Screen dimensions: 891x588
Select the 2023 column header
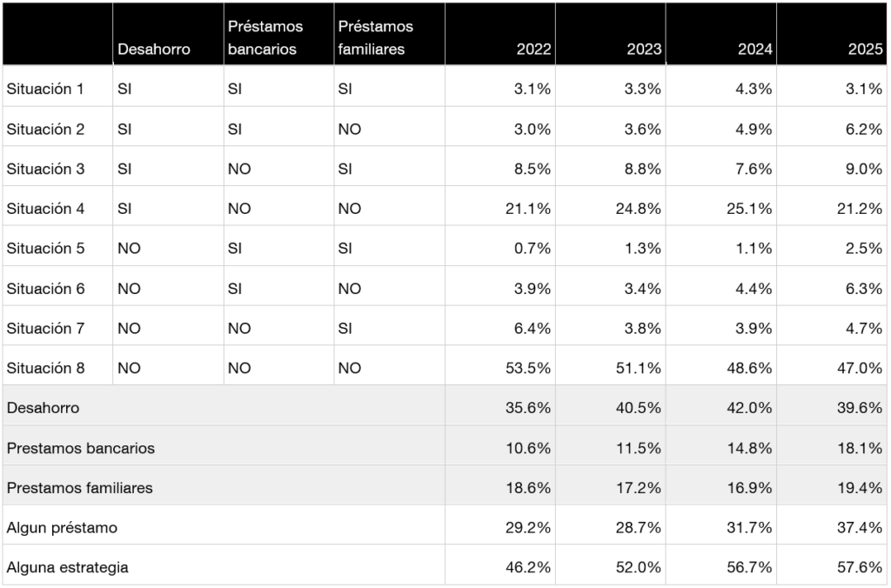(x=644, y=50)
